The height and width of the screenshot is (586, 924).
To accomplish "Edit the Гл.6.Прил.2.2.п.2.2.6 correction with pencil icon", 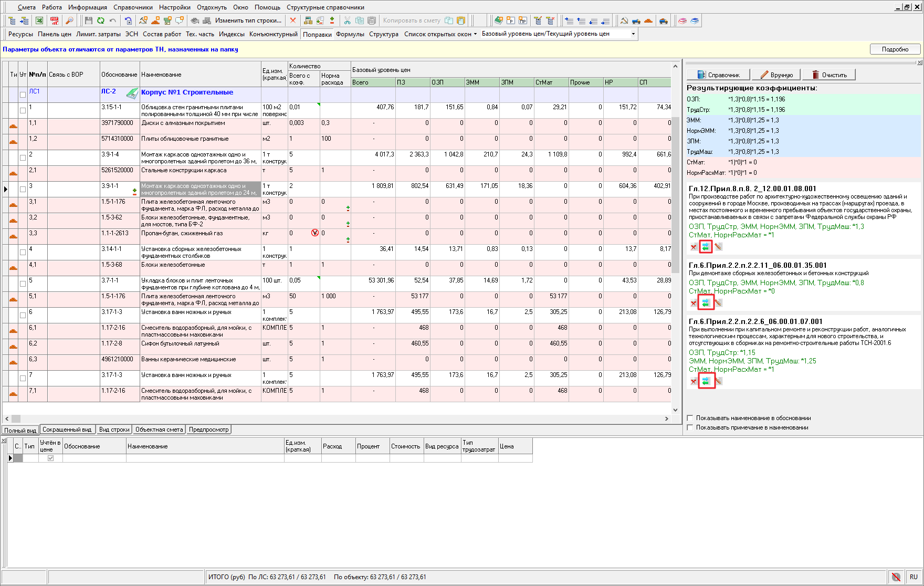I will click(x=718, y=381).
